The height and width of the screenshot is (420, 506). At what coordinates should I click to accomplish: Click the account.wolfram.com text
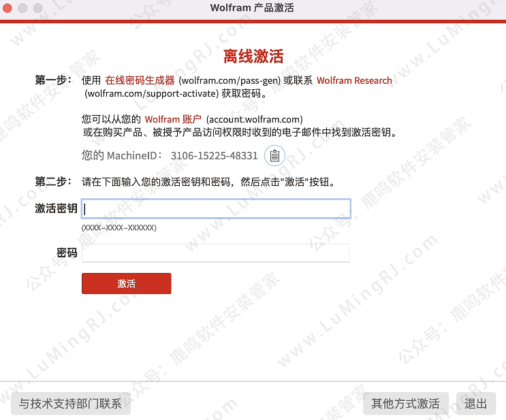click(255, 119)
